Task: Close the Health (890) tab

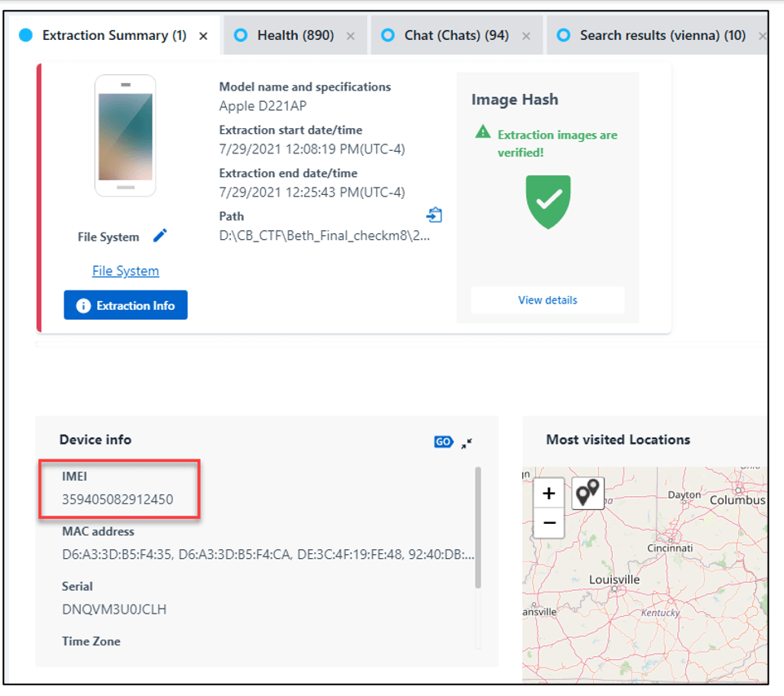Action: coord(351,36)
